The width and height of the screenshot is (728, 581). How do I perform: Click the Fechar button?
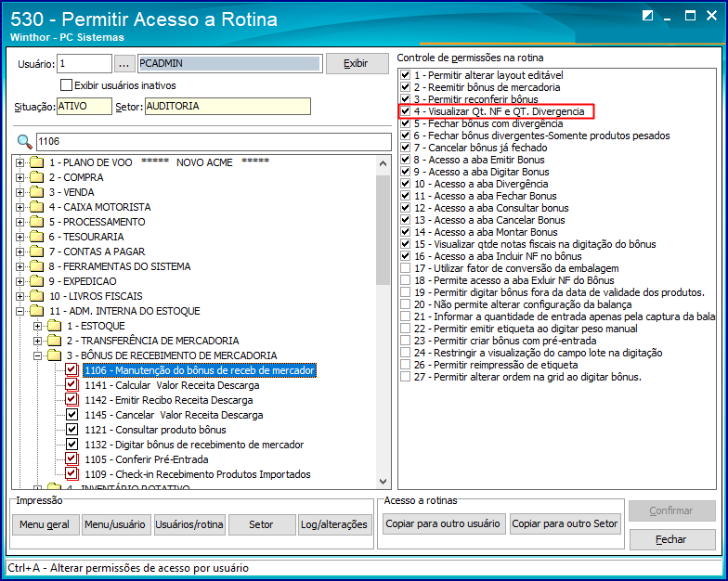[671, 540]
